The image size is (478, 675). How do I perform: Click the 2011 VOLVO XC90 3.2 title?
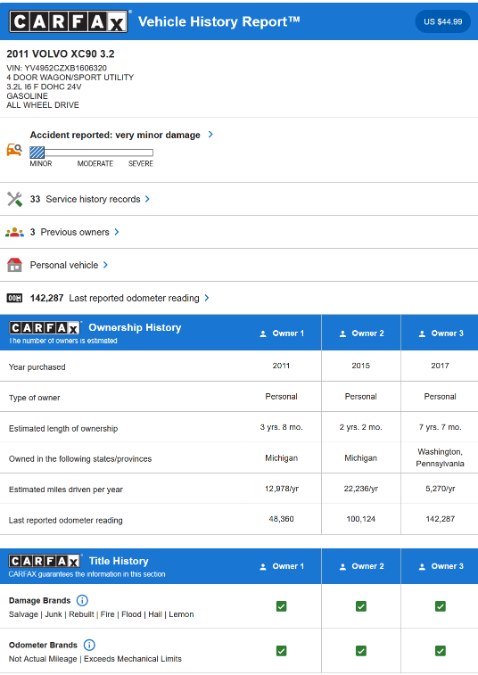coord(60,54)
